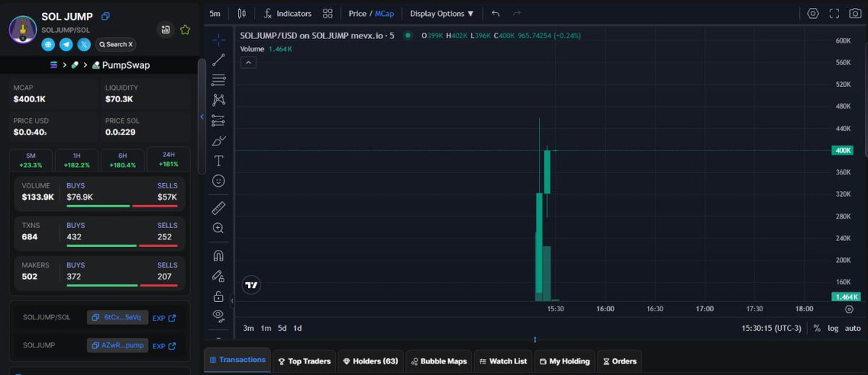This screenshot has height=375, width=868.
Task: Open SOLJUMP/SOL pair EXP explorer link
Action: pyautogui.click(x=164, y=318)
